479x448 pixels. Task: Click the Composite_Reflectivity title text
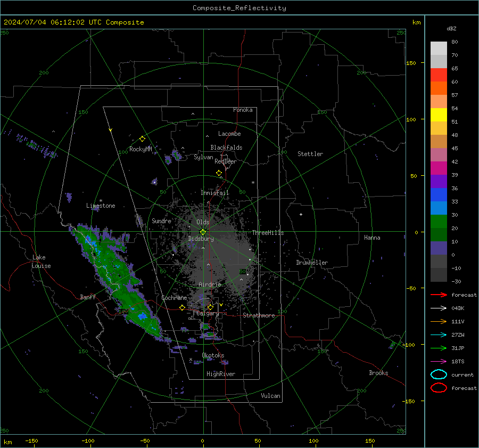(240, 8)
